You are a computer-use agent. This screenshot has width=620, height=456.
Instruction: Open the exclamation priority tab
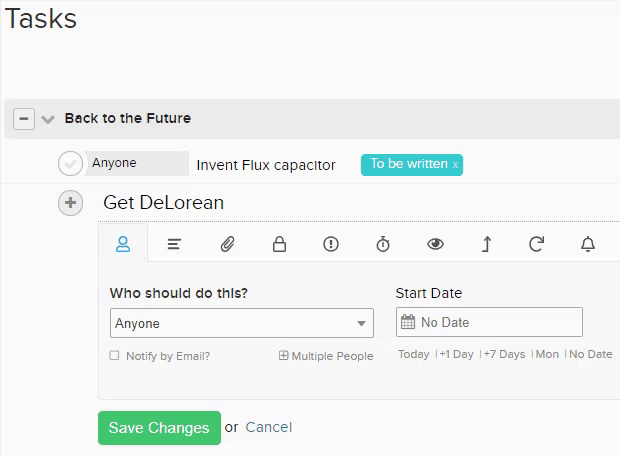click(x=331, y=244)
